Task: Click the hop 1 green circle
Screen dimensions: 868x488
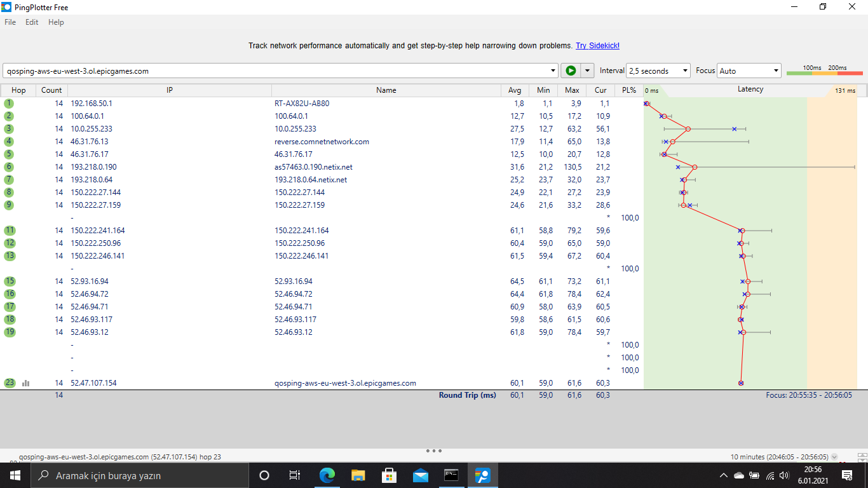Action: [10, 103]
